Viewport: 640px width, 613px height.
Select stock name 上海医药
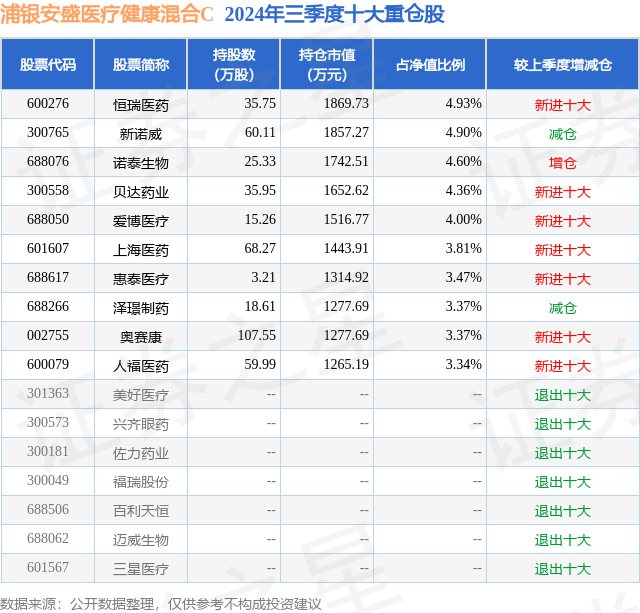click(141, 250)
